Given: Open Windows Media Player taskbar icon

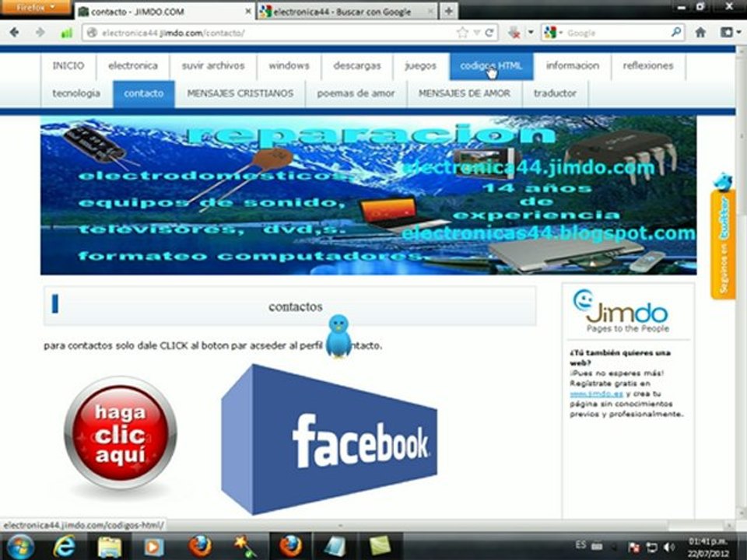Looking at the screenshot, I should coord(153,547).
